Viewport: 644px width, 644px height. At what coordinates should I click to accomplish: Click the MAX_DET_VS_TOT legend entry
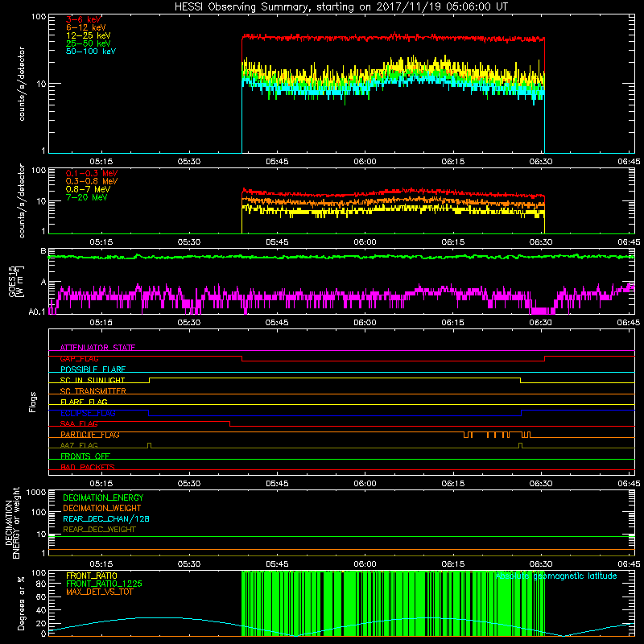(x=99, y=592)
